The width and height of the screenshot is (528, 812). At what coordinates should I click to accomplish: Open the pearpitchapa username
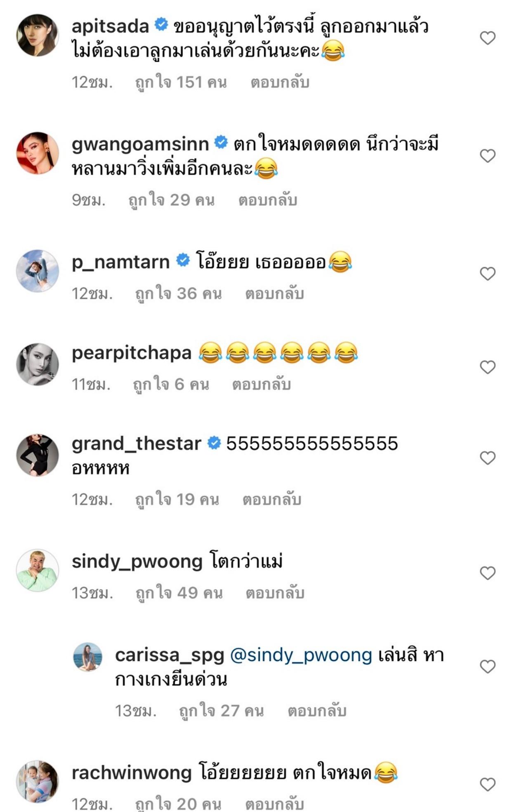132,353
